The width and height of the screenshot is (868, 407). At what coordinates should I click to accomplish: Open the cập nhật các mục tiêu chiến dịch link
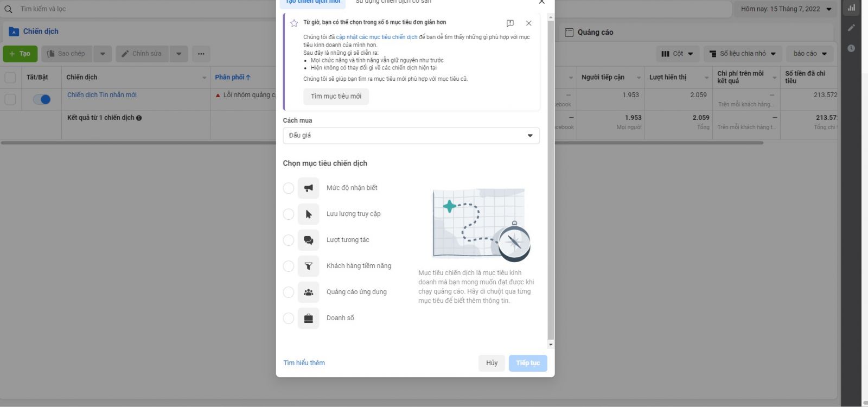pyautogui.click(x=376, y=37)
